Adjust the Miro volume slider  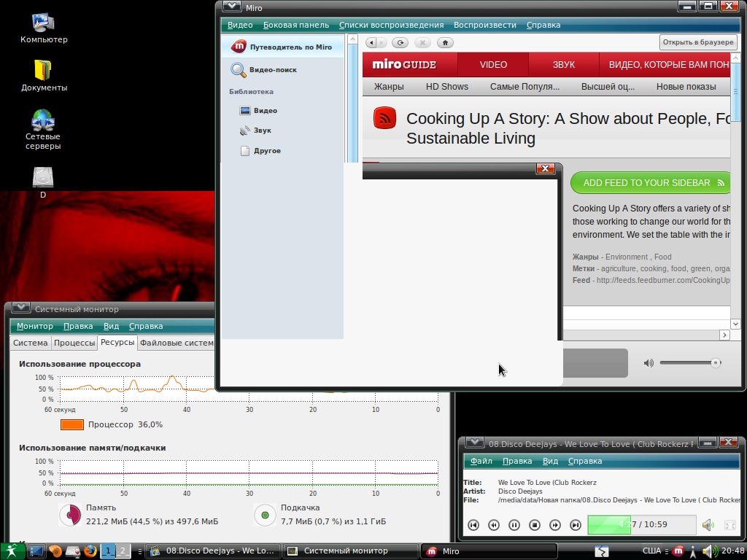click(x=690, y=363)
